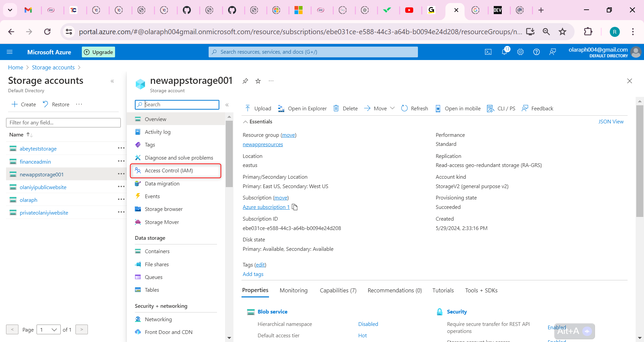
Task: Switch to the Monitoring tab
Action: coord(293,290)
